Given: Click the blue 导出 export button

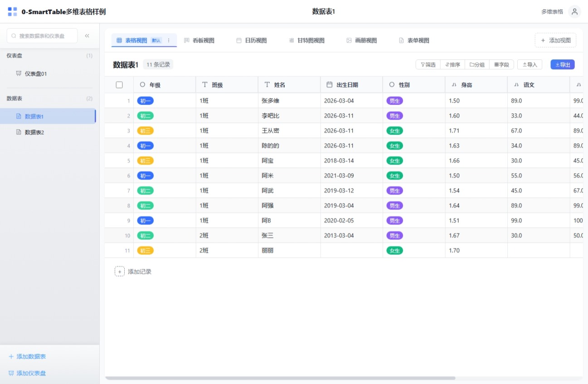Looking at the screenshot, I should (563, 65).
